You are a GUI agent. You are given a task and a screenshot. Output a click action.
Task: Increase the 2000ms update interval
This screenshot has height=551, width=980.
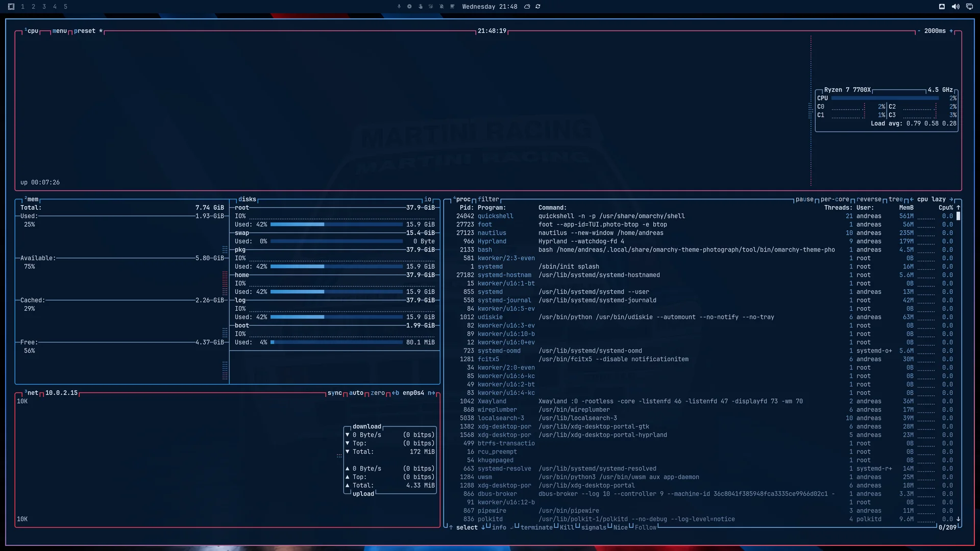pyautogui.click(x=951, y=31)
